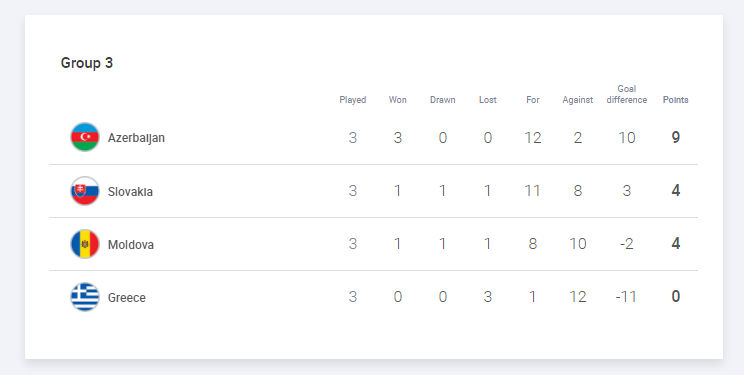Viewport: 744px width, 375px height.
Task: Open the Slovakia team link
Action: coord(130,191)
